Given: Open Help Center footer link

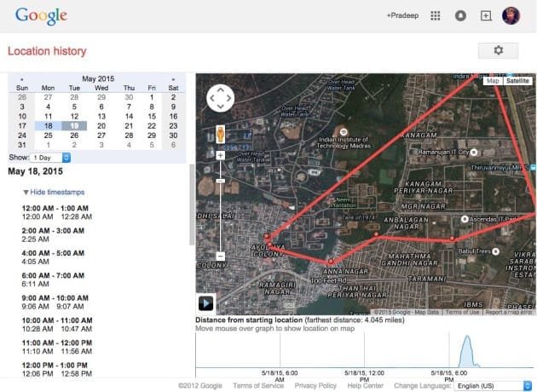Looking at the screenshot, I should point(366,385).
